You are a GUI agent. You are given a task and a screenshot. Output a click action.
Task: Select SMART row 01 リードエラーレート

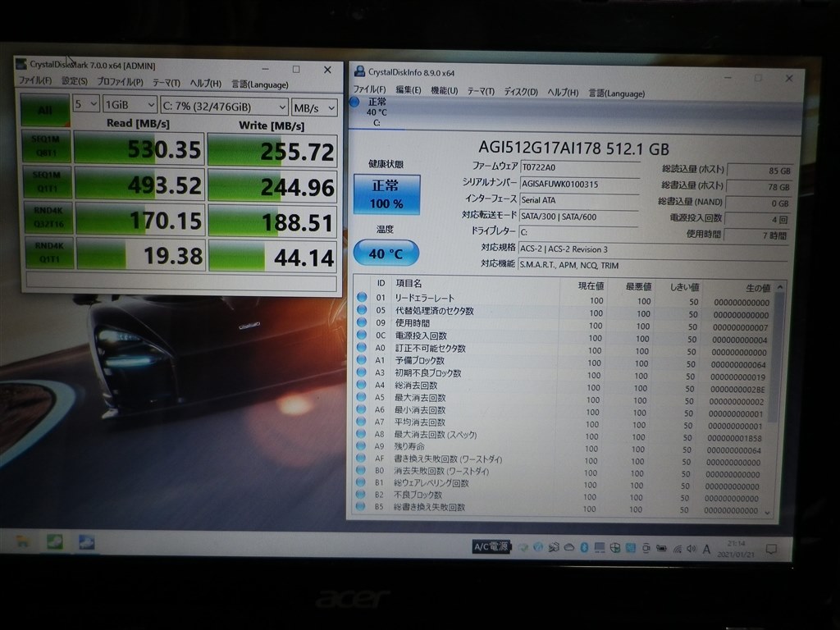pos(564,299)
